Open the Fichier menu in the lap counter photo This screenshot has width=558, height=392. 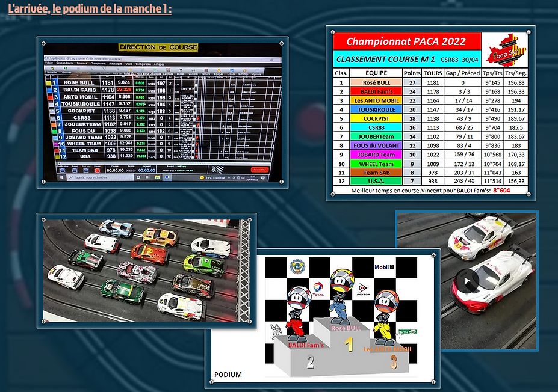49,63
